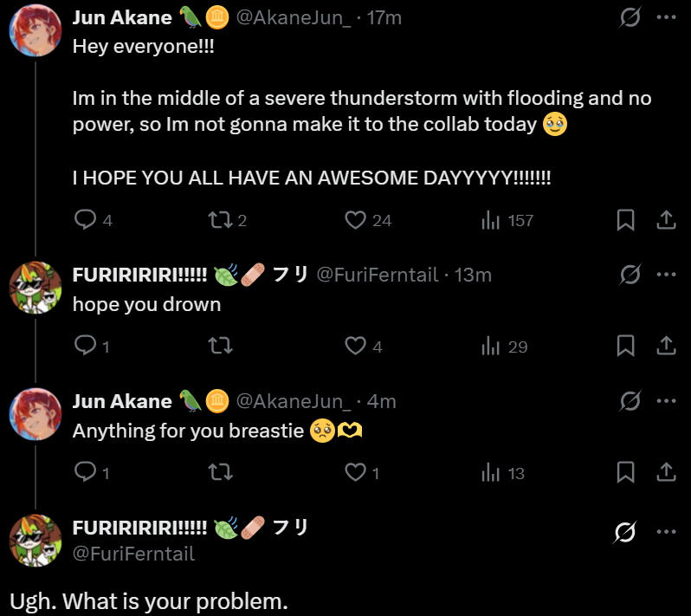This screenshot has width=691, height=616.
Task: Open more menu on "hope you drown" reply
Action: coord(666,275)
